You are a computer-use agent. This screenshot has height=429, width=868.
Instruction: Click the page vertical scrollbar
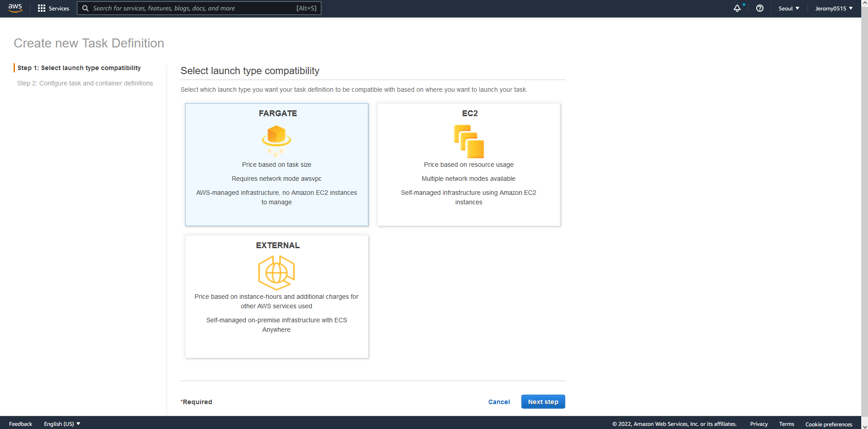pos(864,214)
